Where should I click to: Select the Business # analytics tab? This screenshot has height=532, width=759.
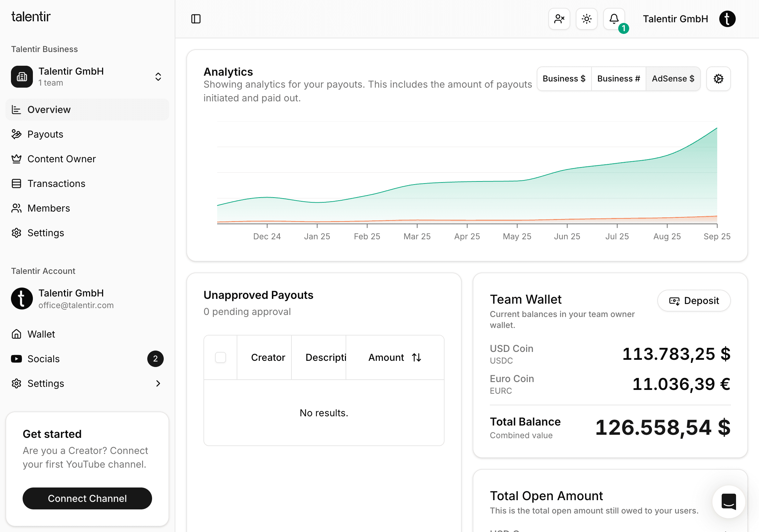click(618, 78)
